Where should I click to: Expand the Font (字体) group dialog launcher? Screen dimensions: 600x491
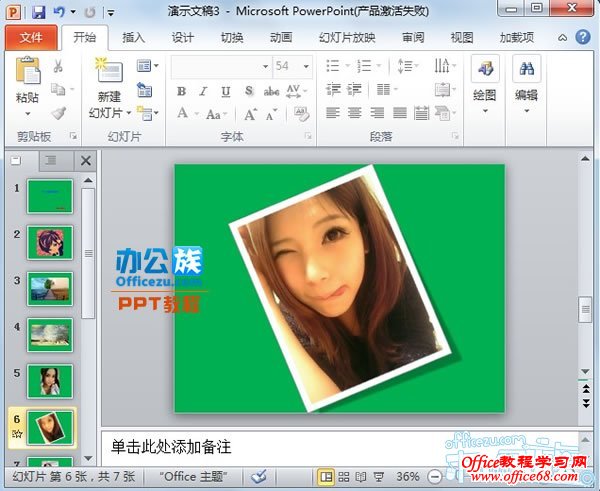[309, 136]
